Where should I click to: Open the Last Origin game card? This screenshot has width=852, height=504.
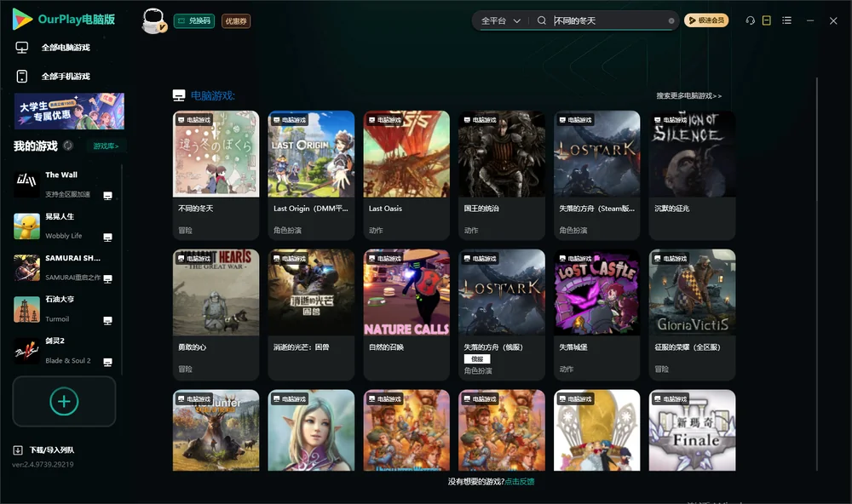tap(311, 175)
